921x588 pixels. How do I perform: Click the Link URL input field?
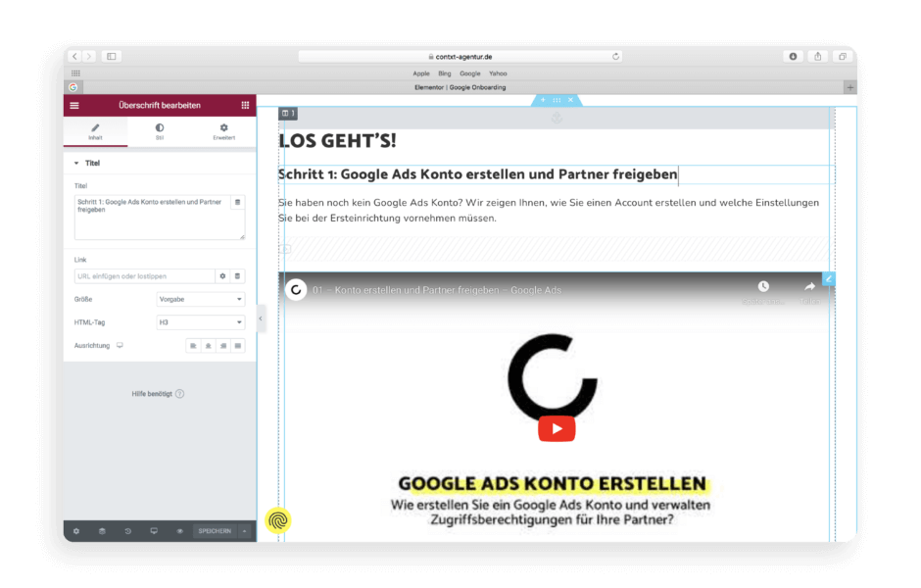[x=144, y=276]
